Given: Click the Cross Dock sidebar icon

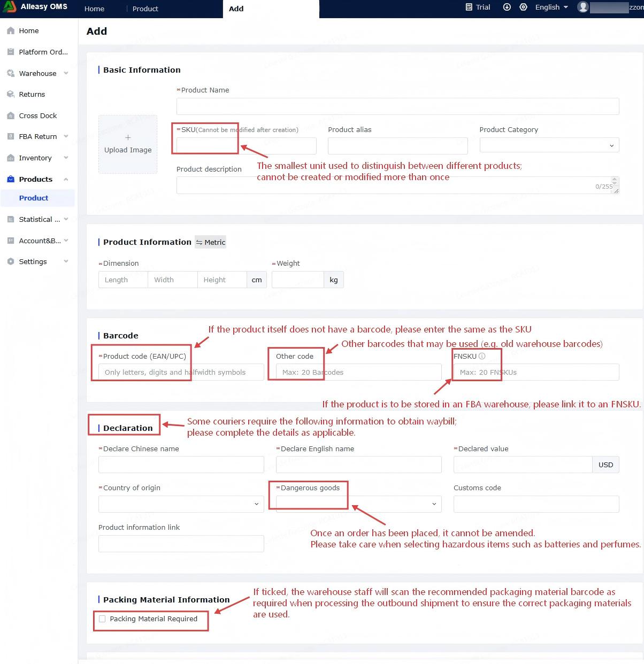Looking at the screenshot, I should click(x=11, y=115).
